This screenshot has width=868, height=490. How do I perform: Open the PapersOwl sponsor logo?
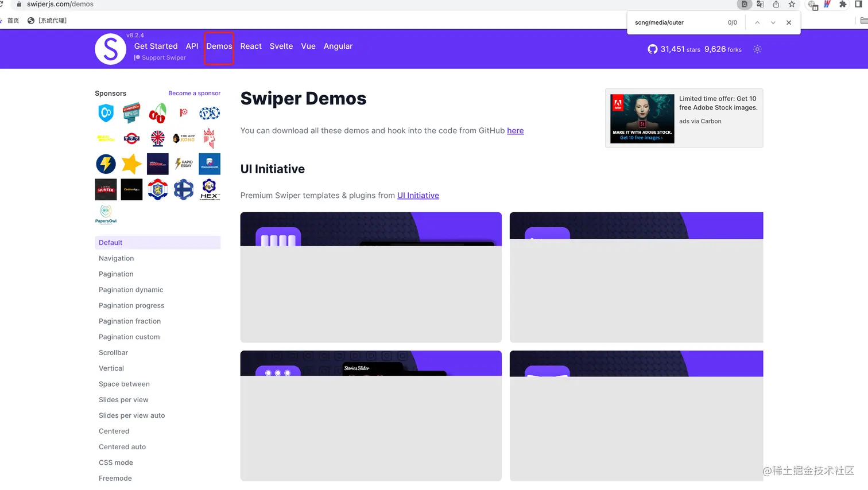coord(106,214)
